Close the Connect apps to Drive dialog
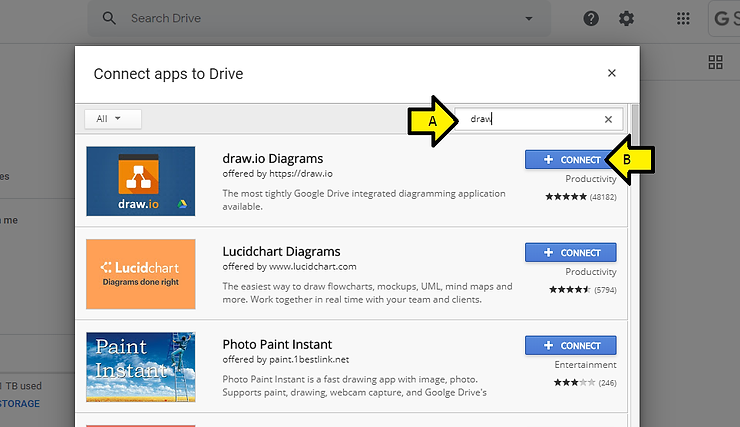The width and height of the screenshot is (740, 427). tap(612, 73)
